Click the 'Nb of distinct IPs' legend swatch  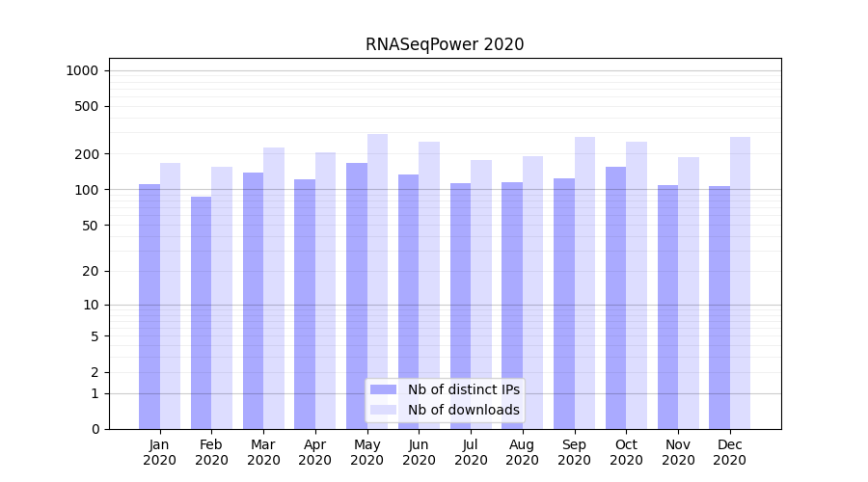pyautogui.click(x=383, y=389)
